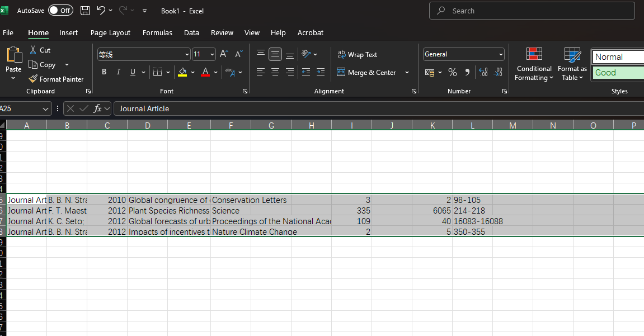
Task: Click the Undo arrow icon
Action: [x=101, y=10]
